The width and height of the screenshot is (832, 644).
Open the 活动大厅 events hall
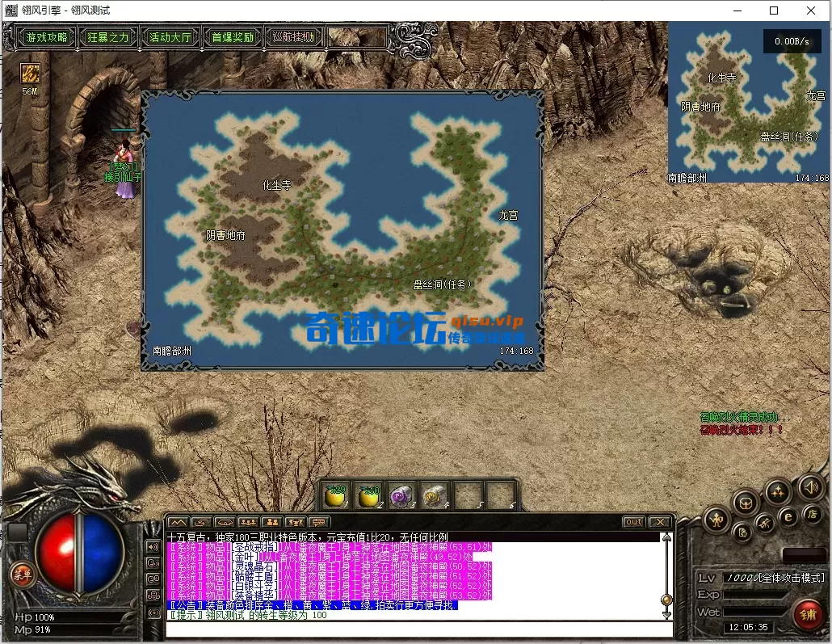pos(170,37)
